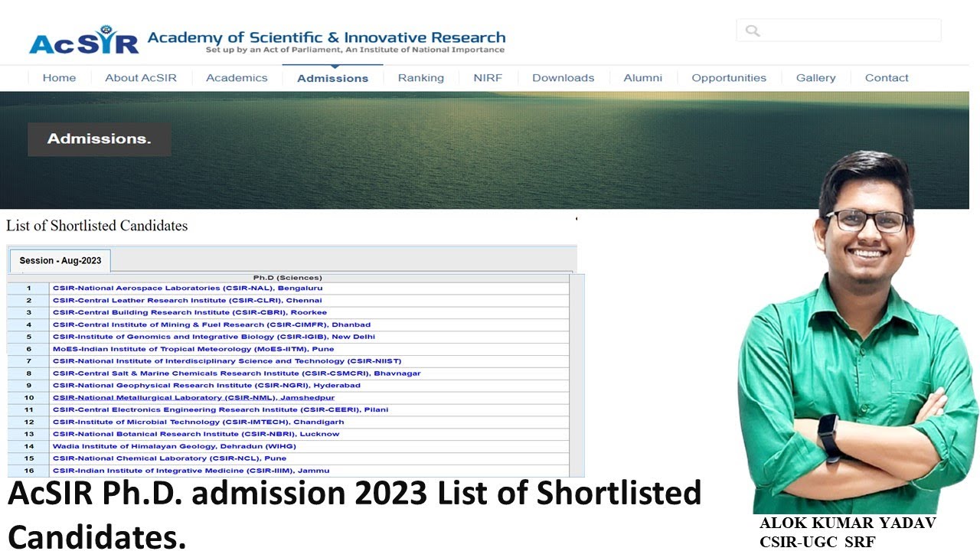Open CSIR-NBRI, Lucknow link
This screenshot has height=551, width=980.
click(x=196, y=434)
